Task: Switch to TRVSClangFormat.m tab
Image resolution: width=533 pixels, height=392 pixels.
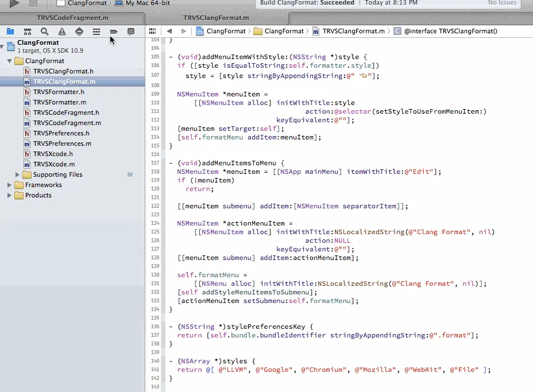Action: (x=216, y=18)
